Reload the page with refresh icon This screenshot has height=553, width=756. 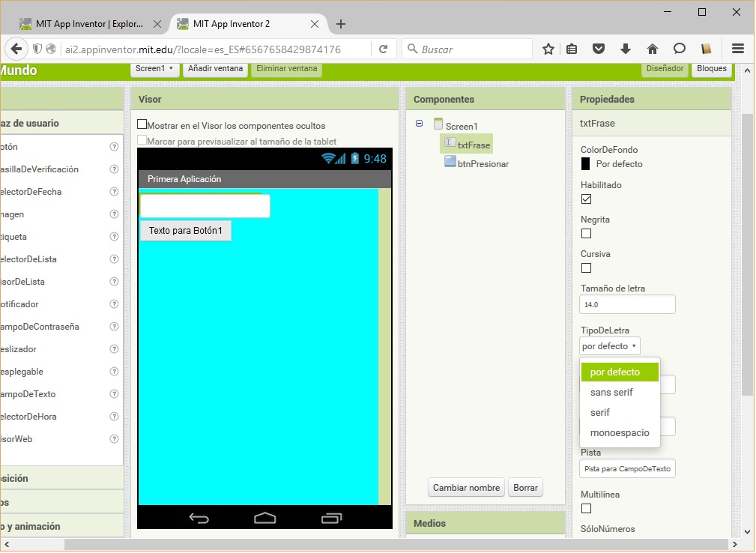383,49
